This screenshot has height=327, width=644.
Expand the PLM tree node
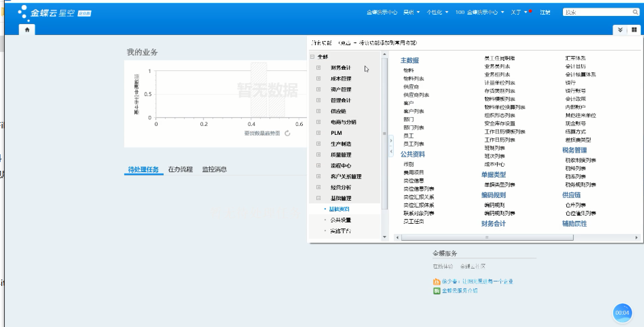point(318,133)
